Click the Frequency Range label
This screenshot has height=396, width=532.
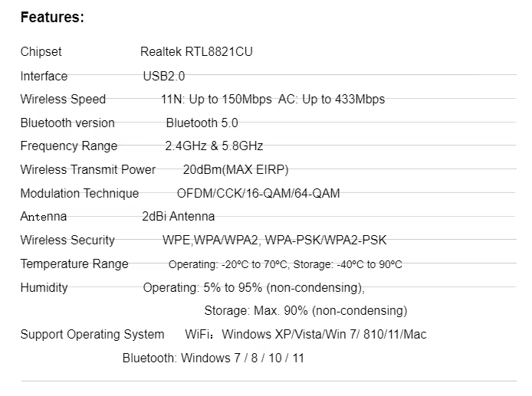pos(69,146)
